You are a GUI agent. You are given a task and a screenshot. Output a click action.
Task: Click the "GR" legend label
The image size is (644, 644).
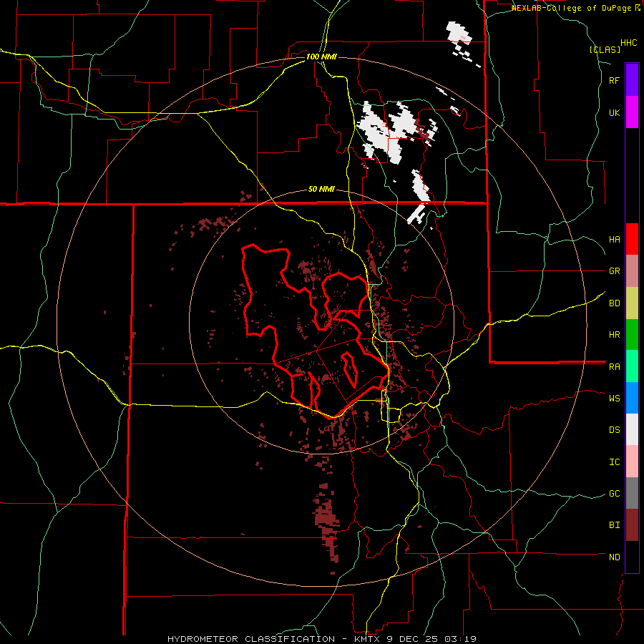pyautogui.click(x=614, y=271)
